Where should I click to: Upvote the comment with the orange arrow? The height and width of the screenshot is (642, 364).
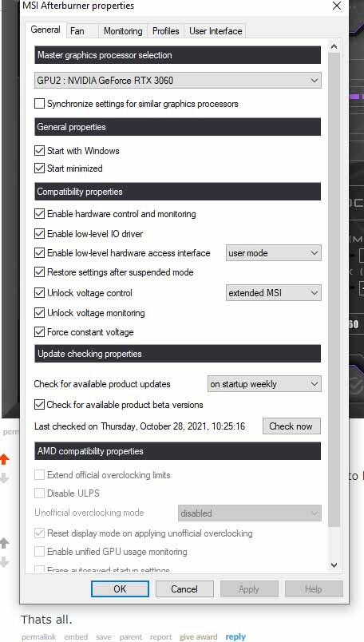click(5, 459)
